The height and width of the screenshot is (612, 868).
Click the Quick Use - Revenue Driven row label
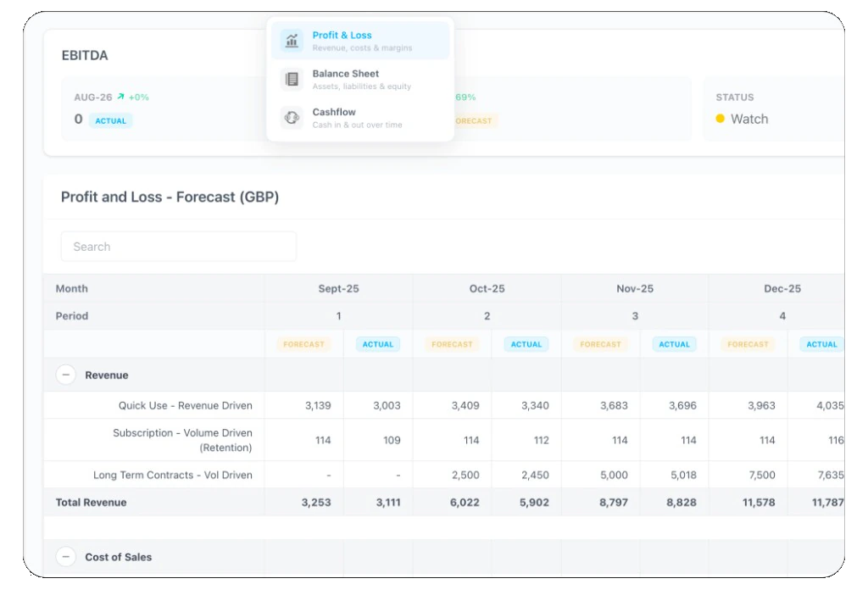[186, 406]
